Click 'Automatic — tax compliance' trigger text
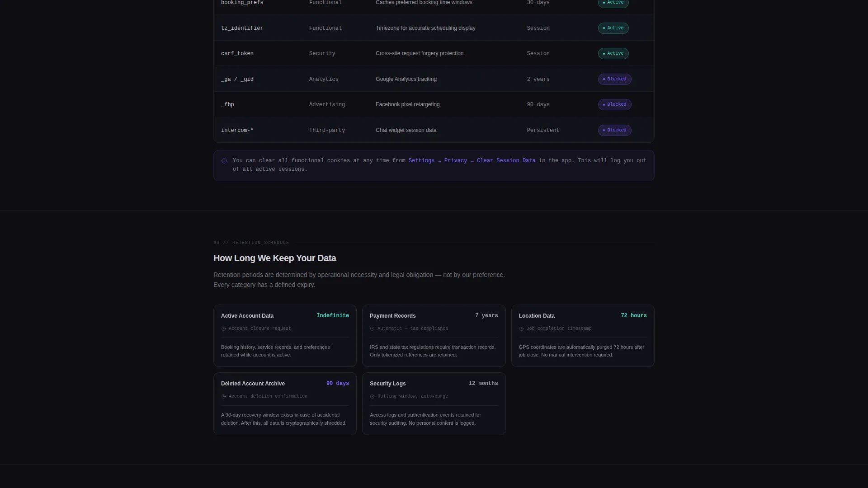Screen dimensions: 868x488 [x=412, y=328]
